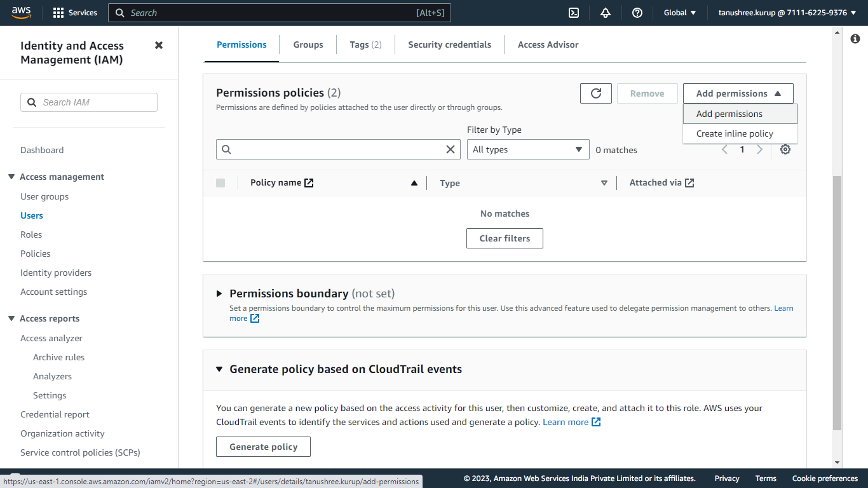Open Service control policies (SCPs)
Viewport: 868px width, 488px height.
(x=80, y=452)
